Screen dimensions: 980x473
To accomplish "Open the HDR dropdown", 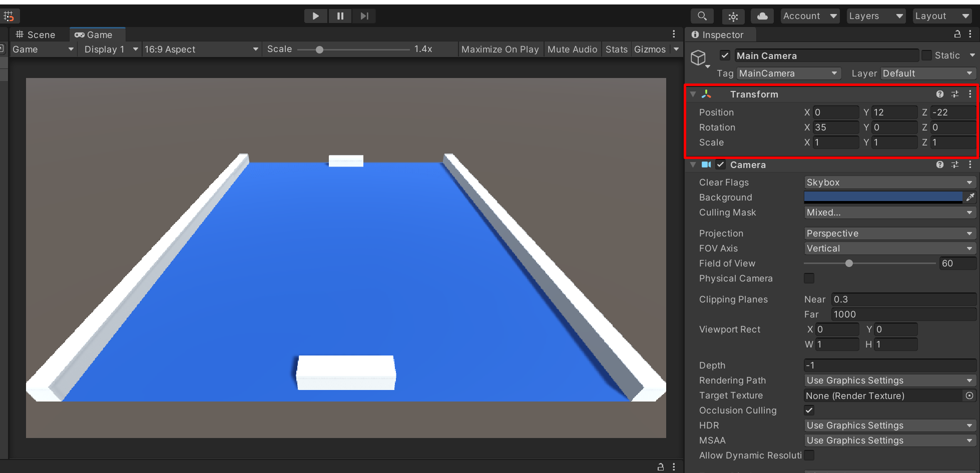I will pyautogui.click(x=890, y=425).
